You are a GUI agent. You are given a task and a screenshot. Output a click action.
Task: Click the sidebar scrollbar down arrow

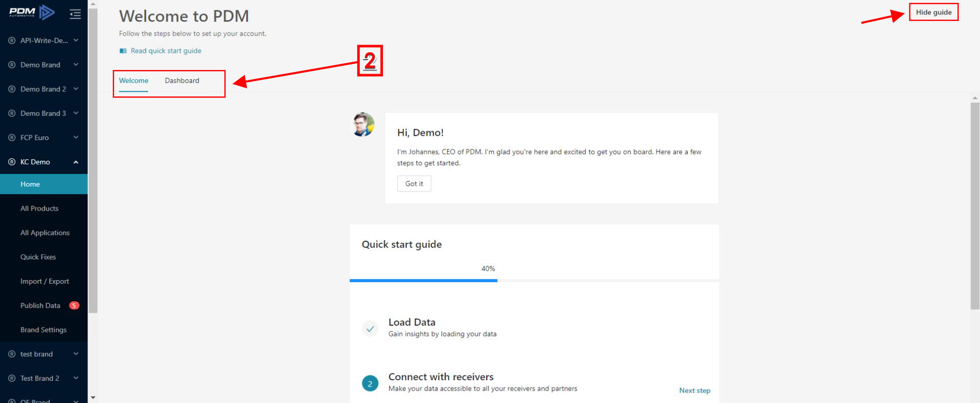93,398
